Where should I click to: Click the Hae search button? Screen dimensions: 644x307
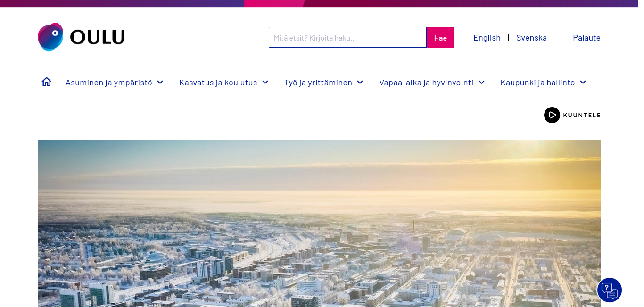(440, 37)
